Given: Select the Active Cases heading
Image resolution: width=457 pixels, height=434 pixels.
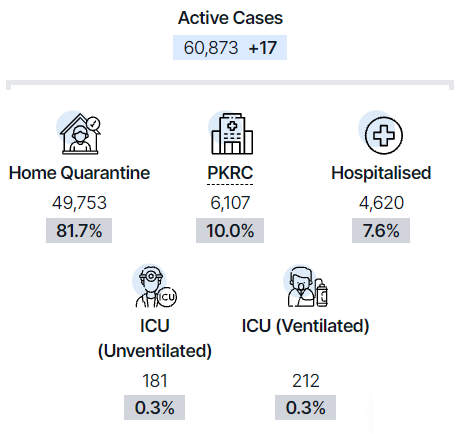Looking at the screenshot, I should click(x=230, y=18).
